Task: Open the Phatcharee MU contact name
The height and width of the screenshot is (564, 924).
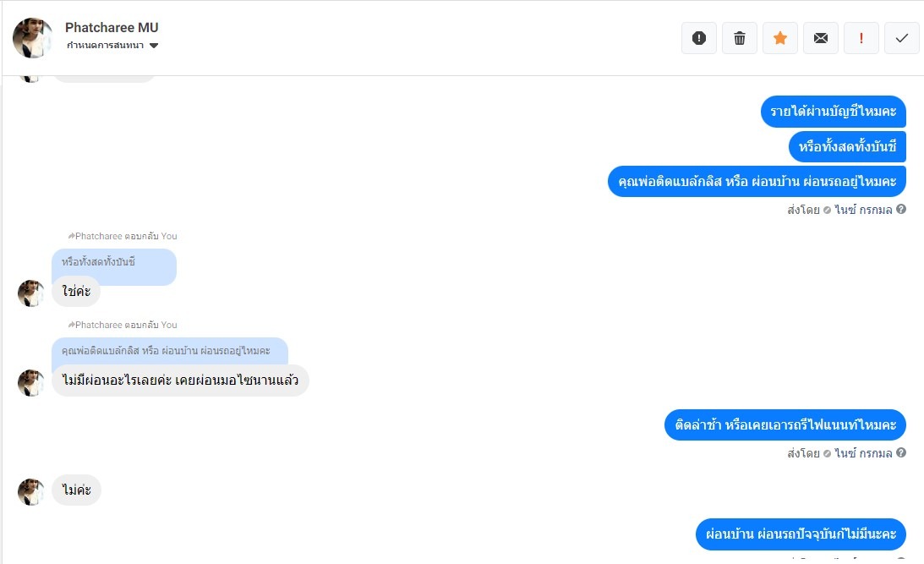Action: point(112,28)
